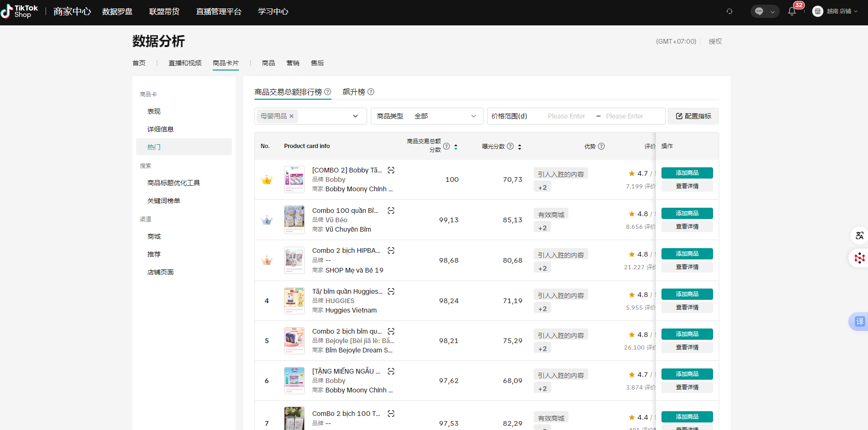Remove the 母婴用品 category tag
The width and height of the screenshot is (868, 430).
(x=292, y=116)
